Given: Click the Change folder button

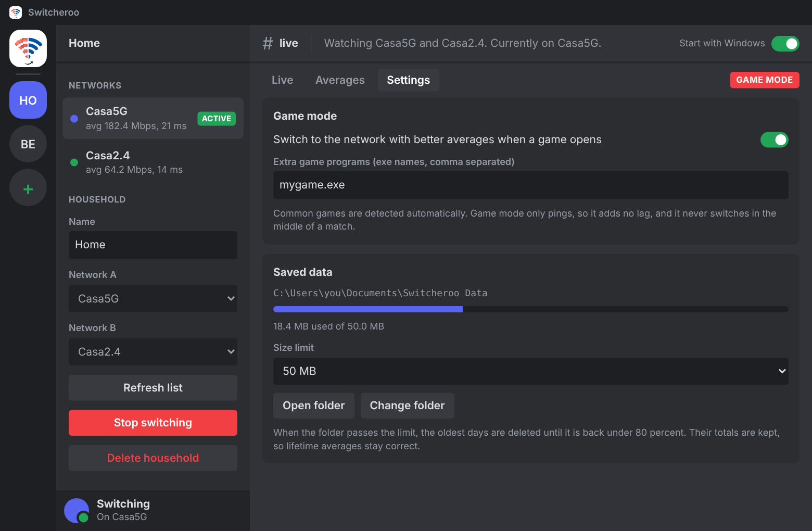Looking at the screenshot, I should tap(408, 406).
